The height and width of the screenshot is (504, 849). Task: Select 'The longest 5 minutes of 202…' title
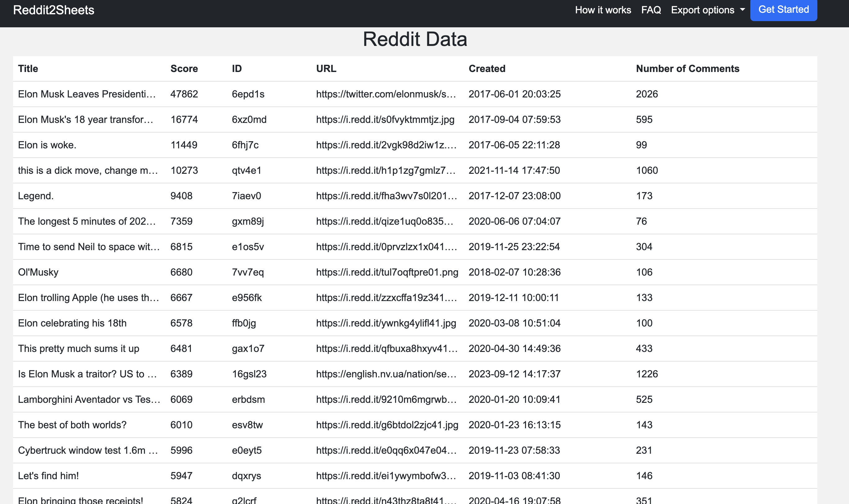87,222
